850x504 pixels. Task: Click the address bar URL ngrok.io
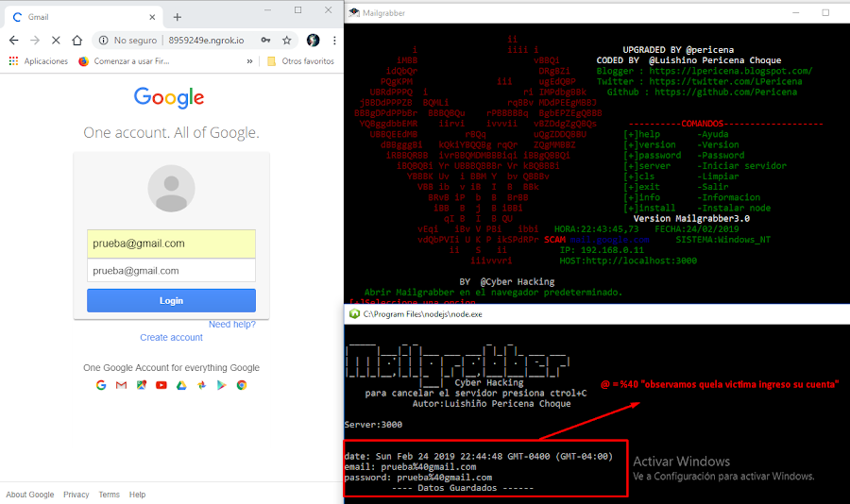[x=206, y=40]
